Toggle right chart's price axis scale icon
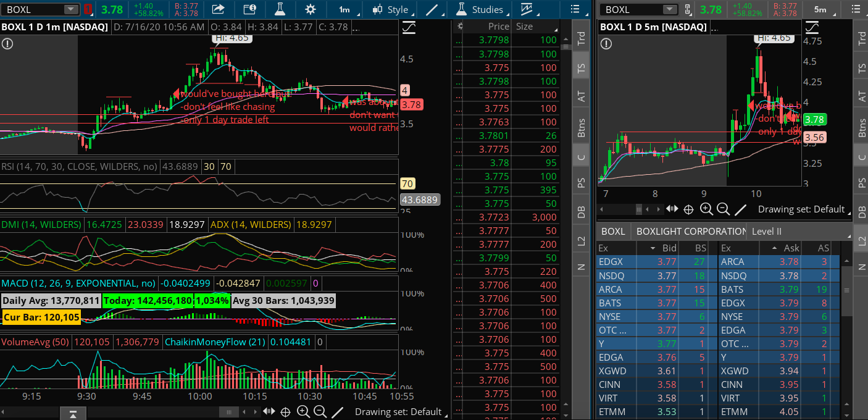 (812, 27)
